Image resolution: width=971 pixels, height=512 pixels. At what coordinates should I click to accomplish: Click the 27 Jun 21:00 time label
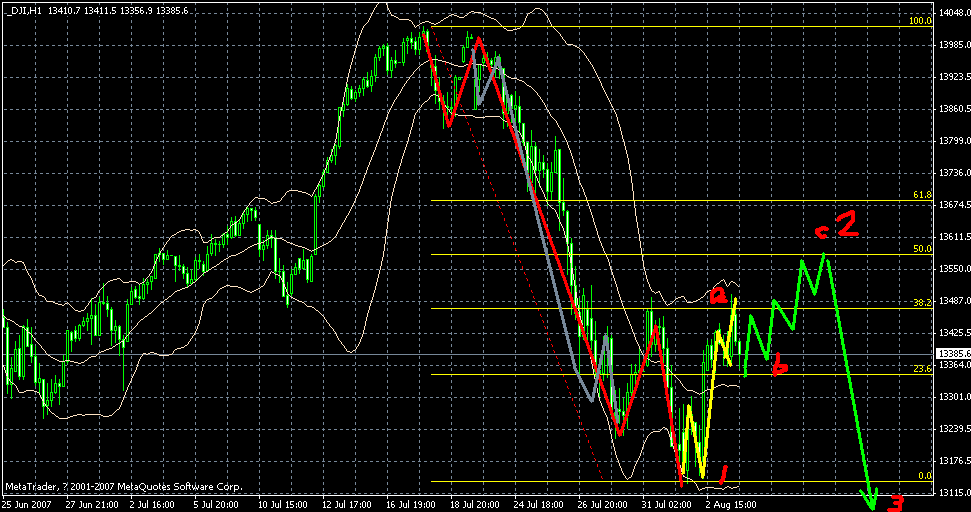pyautogui.click(x=90, y=505)
